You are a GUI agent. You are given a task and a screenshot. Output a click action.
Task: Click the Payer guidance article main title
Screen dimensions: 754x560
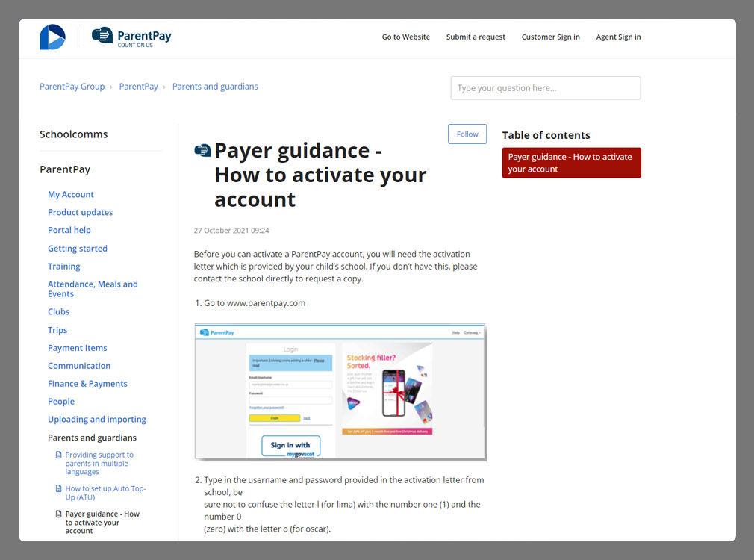[x=320, y=175]
